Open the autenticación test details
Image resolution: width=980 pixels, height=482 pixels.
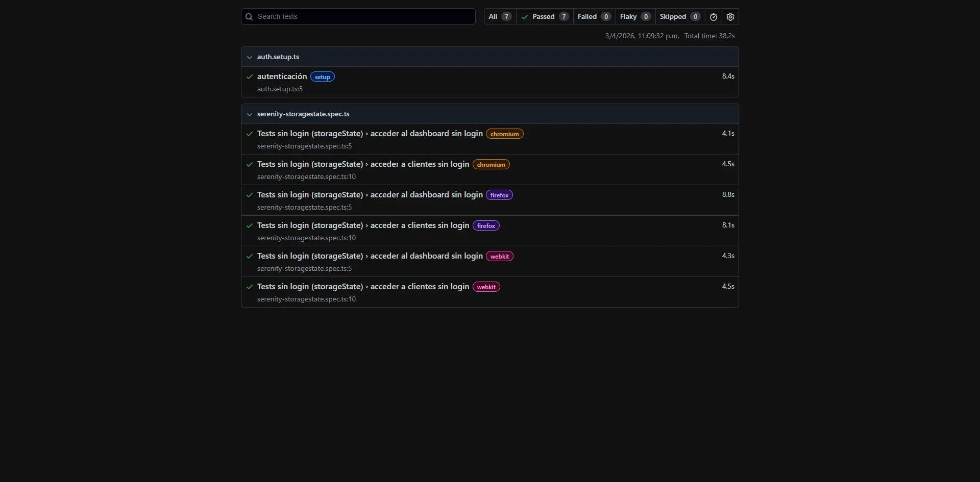282,76
